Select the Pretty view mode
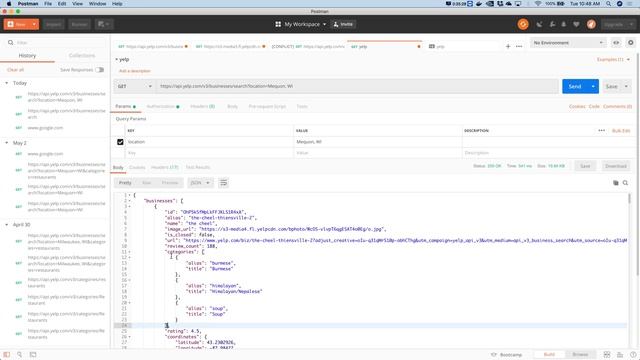640x360 pixels. pos(125,183)
